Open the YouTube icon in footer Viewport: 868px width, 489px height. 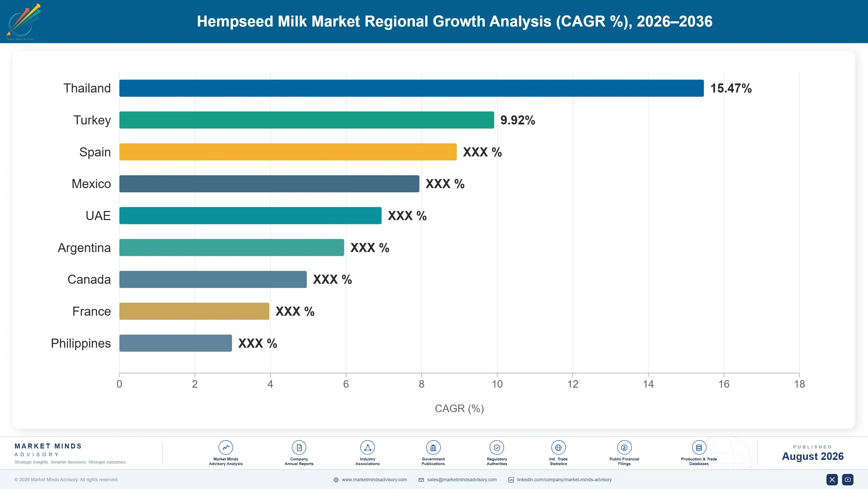point(848,480)
